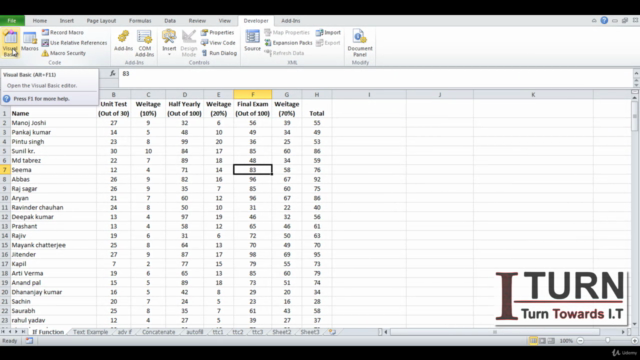Click the Total header cell
The image size is (640, 360).
(317, 109)
